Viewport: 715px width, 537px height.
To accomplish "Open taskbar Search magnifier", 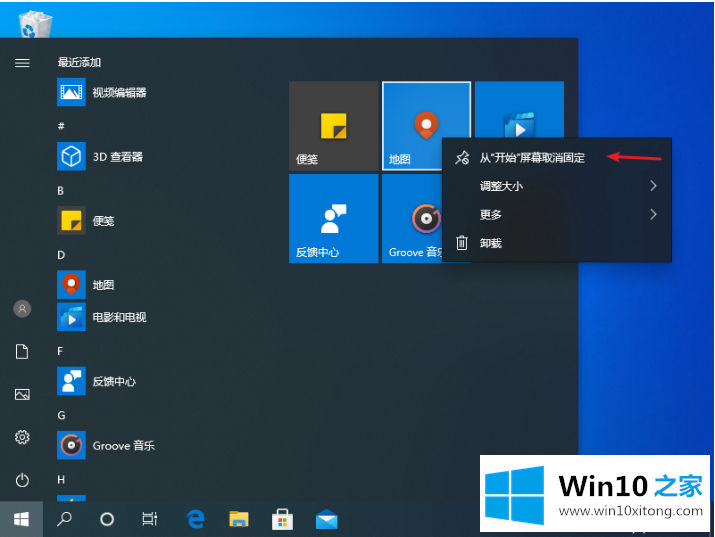I will 64,519.
